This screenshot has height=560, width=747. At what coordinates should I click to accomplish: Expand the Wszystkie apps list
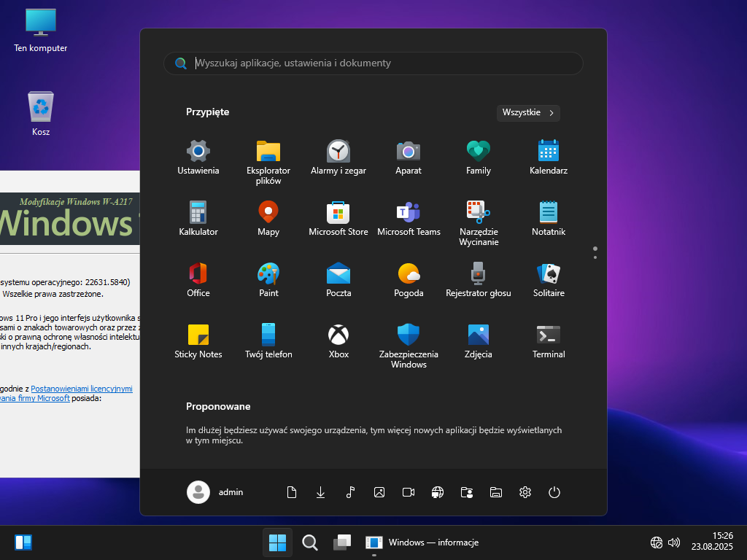click(x=528, y=112)
